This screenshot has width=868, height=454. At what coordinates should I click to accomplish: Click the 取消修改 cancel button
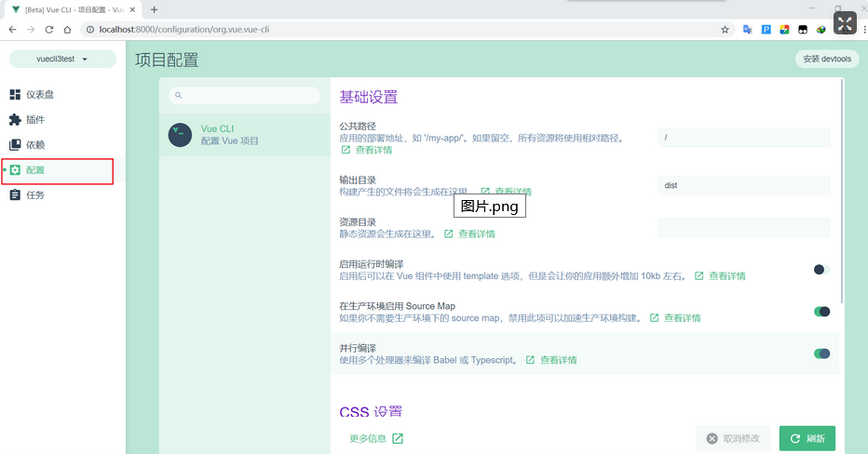pos(734,438)
